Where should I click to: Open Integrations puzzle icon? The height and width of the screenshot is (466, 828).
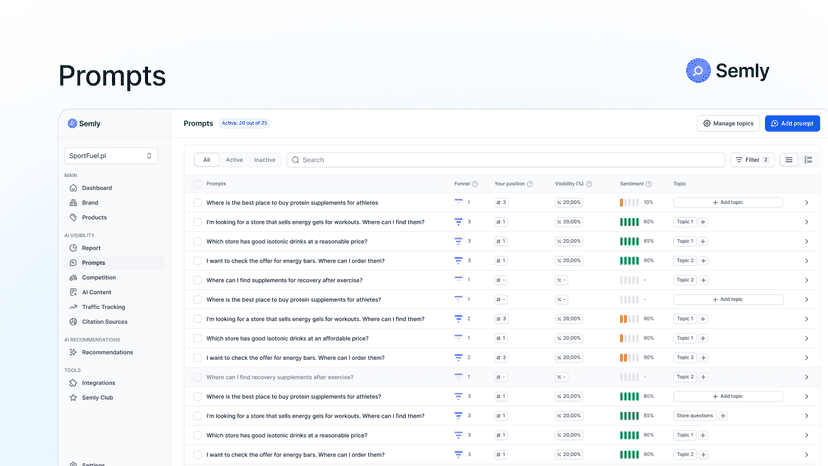(x=73, y=383)
